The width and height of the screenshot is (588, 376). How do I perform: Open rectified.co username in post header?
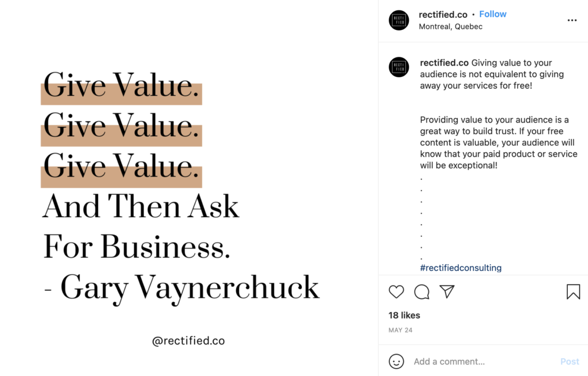tap(443, 14)
